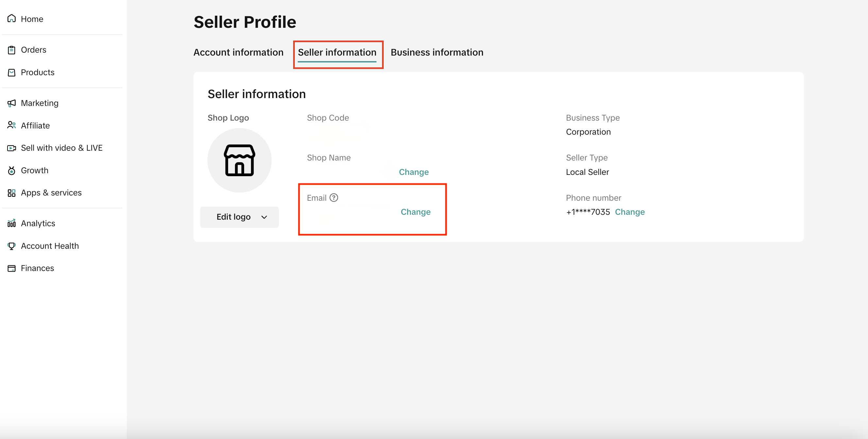Open Apps & services grid icon

(12, 193)
